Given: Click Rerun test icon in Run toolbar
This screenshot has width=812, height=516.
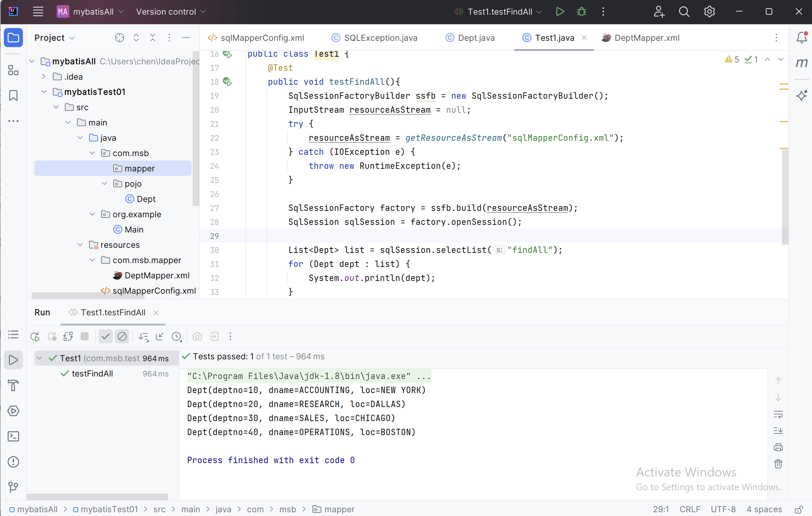Looking at the screenshot, I should [35, 336].
